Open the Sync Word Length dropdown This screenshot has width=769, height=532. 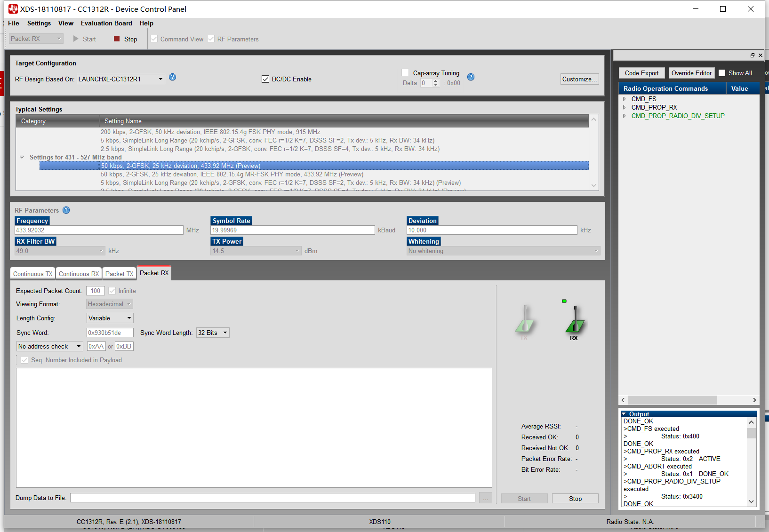tap(213, 333)
